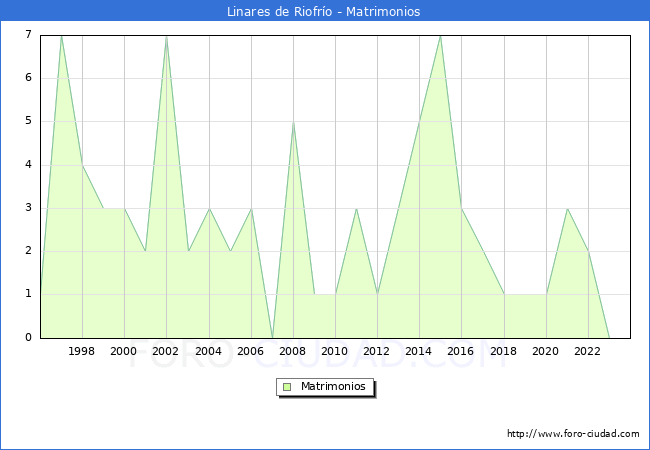Click the 2021 data point at 3
The image size is (650, 450).
567,209
